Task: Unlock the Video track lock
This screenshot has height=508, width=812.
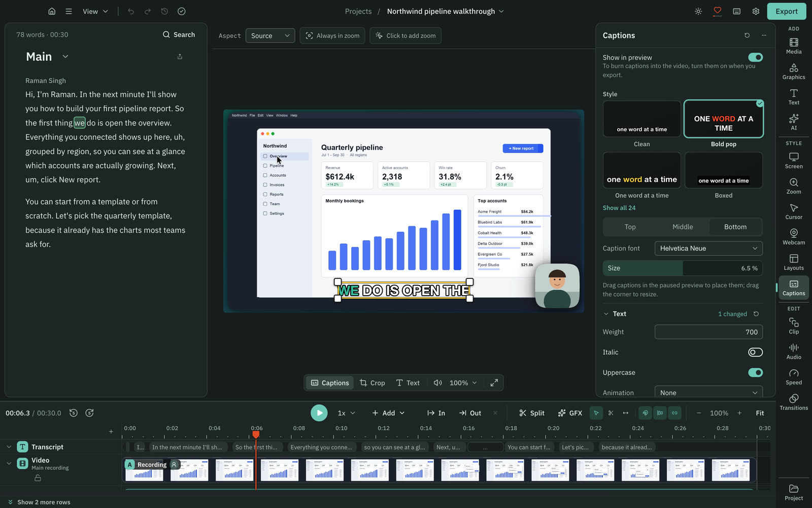Action: 38,478
